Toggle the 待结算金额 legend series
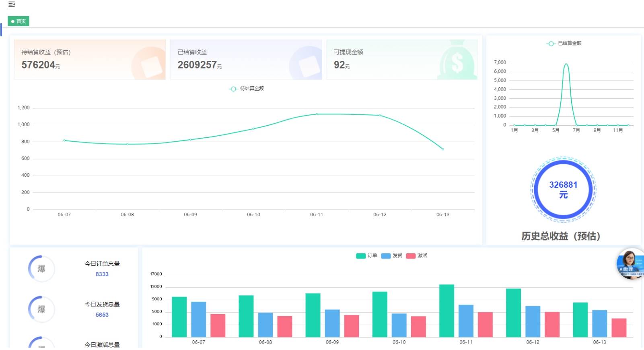 click(x=246, y=89)
